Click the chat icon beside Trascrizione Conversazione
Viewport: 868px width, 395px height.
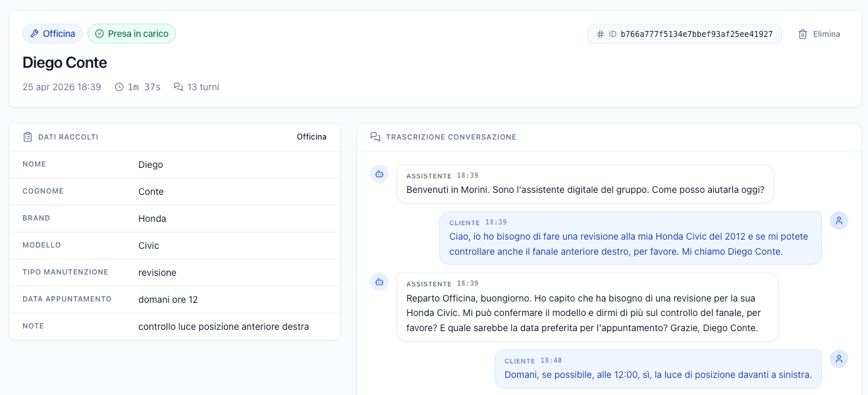pos(375,137)
